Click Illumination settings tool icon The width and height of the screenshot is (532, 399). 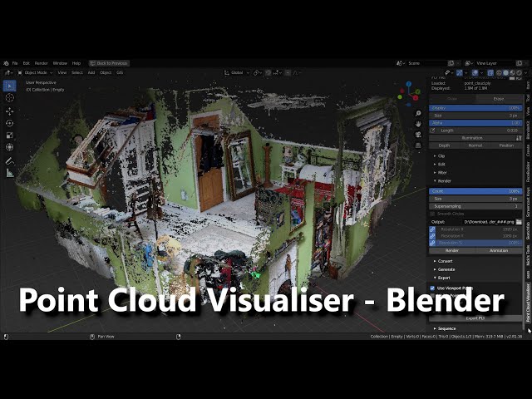[x=519, y=138]
